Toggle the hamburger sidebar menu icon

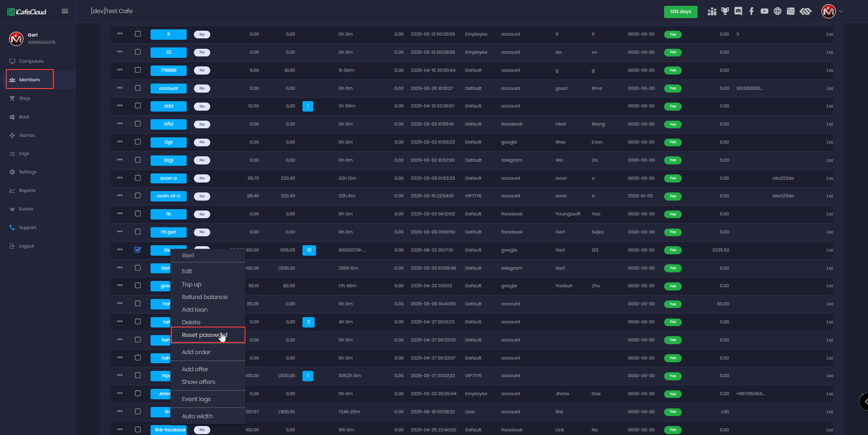pyautogui.click(x=65, y=11)
